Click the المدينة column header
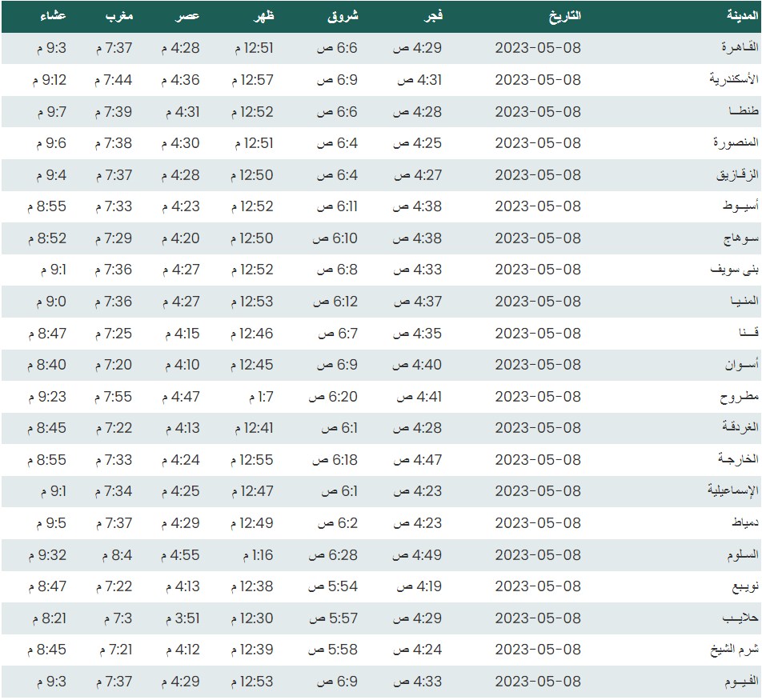 736,16
